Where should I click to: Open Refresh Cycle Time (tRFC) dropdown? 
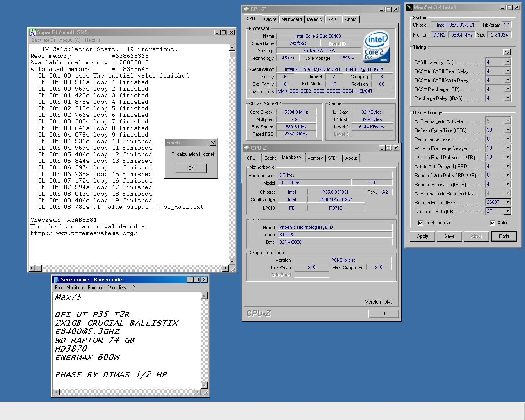point(507,130)
